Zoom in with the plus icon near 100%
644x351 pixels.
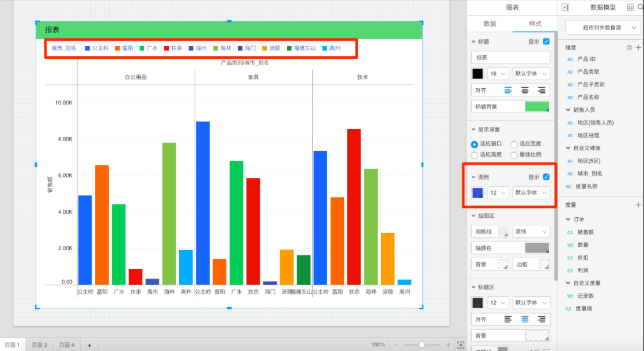point(448,345)
